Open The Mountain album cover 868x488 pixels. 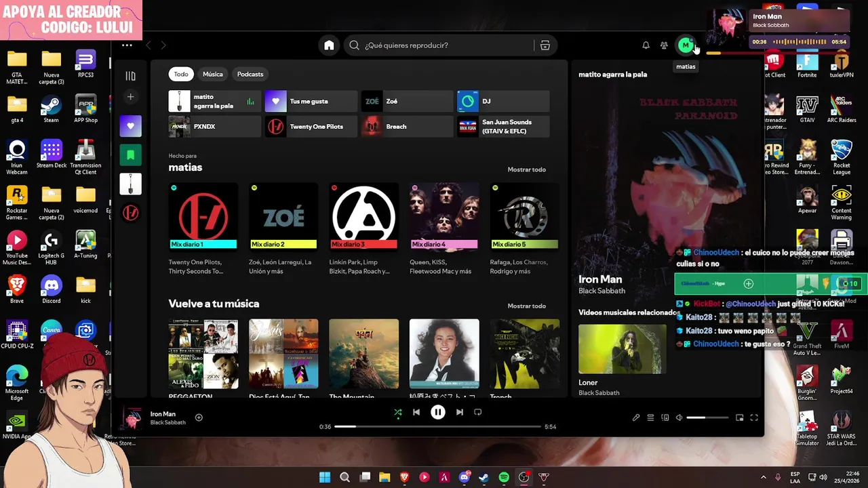tap(363, 354)
